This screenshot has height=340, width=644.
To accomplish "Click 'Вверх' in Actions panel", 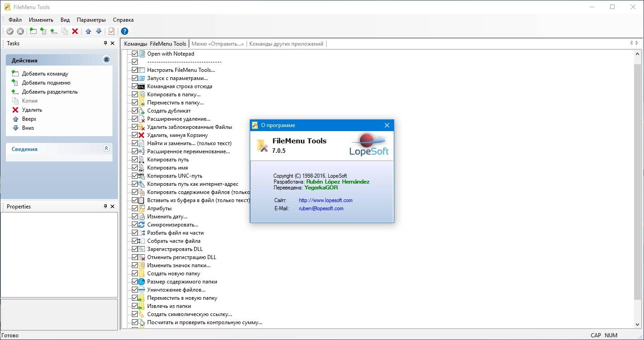I will (29, 119).
